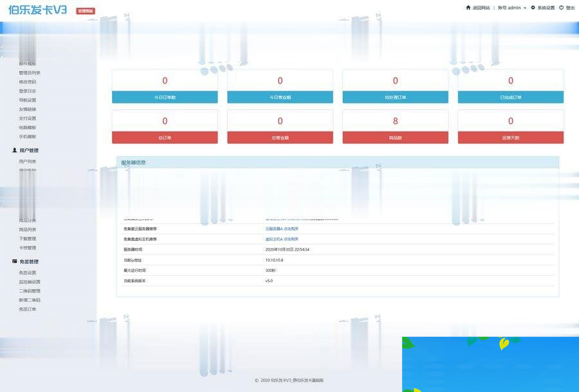579x392 pixels.
Task: Click the card icon beside 免签管理
Action: coord(14,262)
